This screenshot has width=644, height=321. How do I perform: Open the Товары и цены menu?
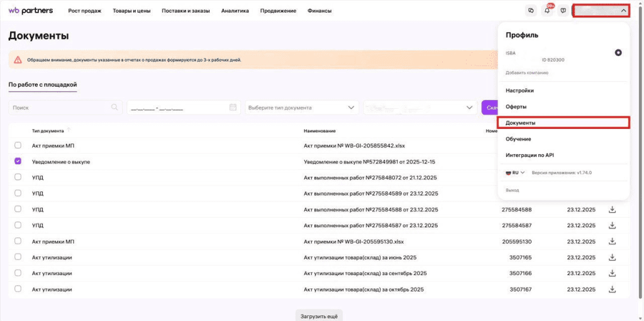coord(131,11)
